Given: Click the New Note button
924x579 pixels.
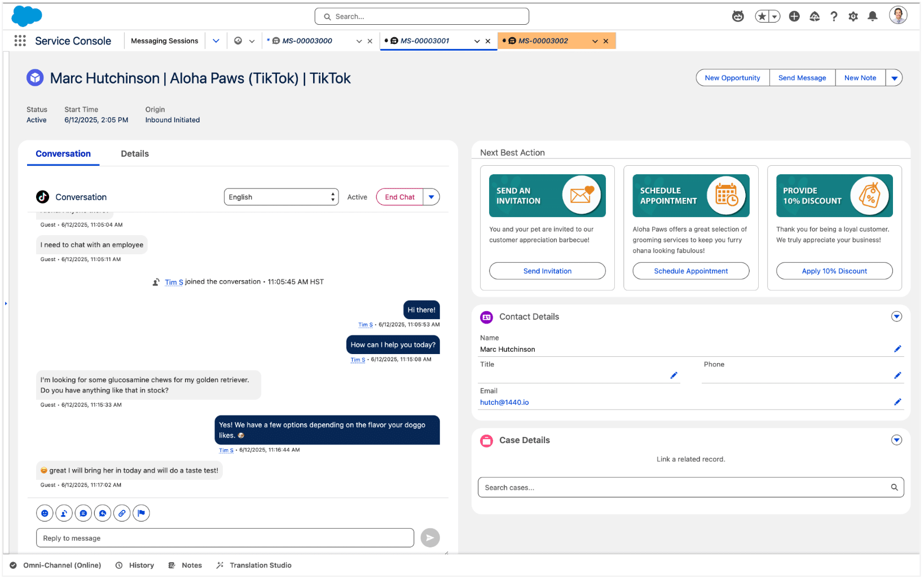Looking at the screenshot, I should click(860, 78).
